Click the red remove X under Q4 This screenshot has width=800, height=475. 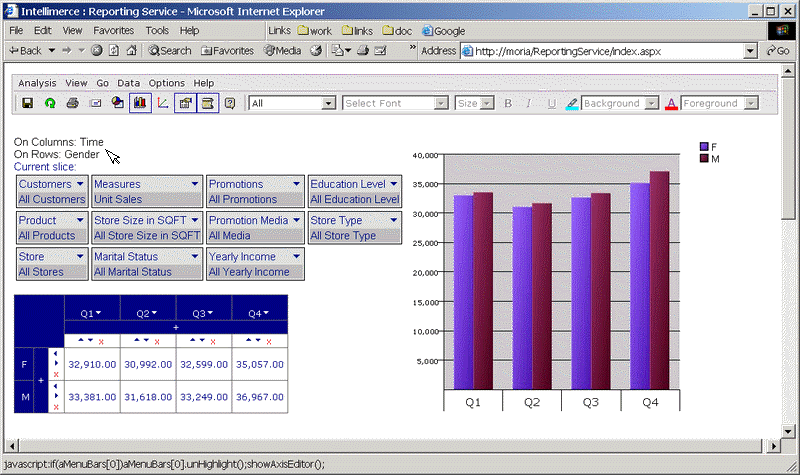click(269, 342)
